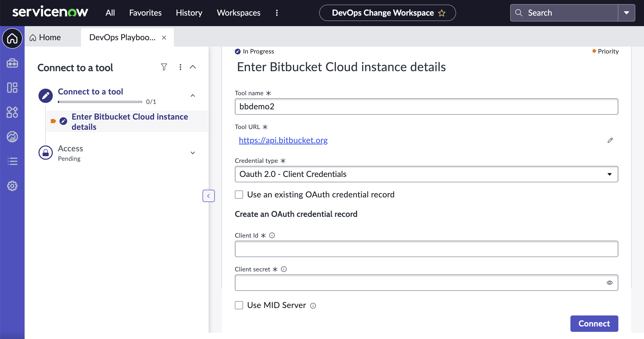This screenshot has width=644, height=339.
Task: Click the Pending status text
Action: [69, 159]
